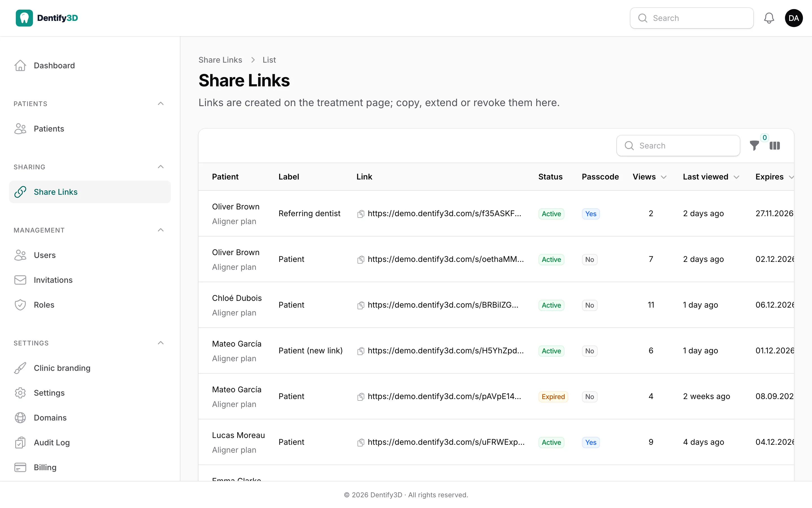
Task: Open the DA user avatar menu
Action: (794, 18)
